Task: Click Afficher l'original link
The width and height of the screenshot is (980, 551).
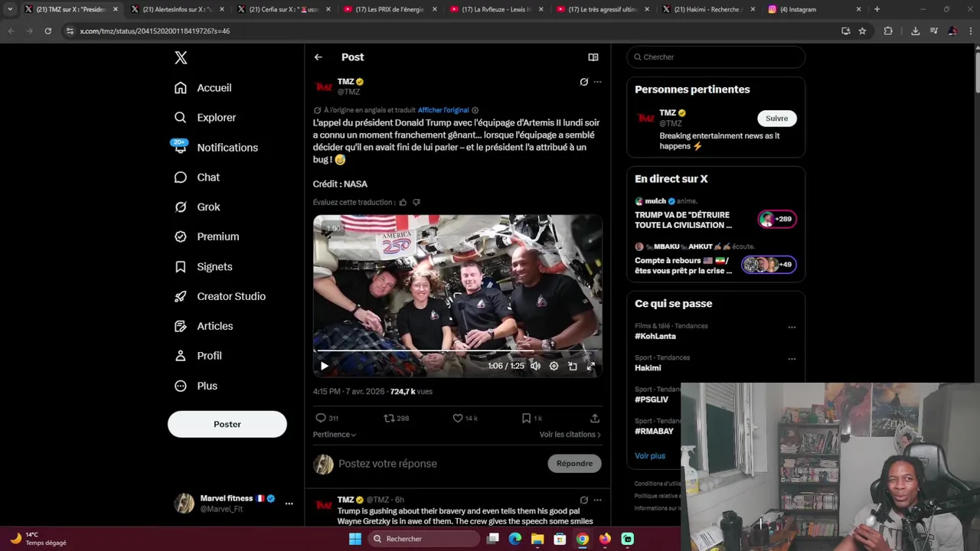Action: tap(443, 110)
